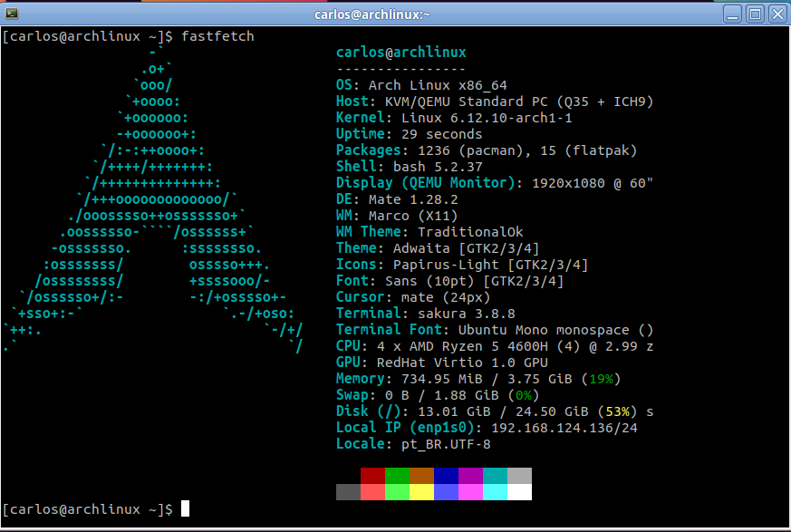The width and height of the screenshot is (791, 532).
Task: Click the Disk usage '13.01 GiB / 24.50 GiB'
Action: point(503,411)
